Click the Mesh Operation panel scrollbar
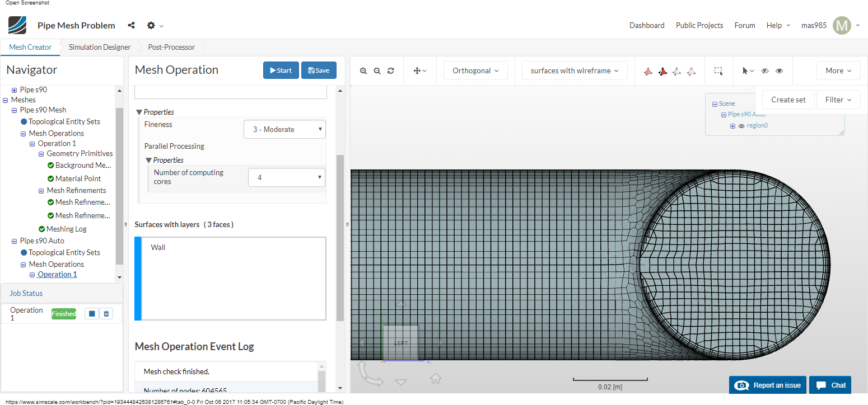The height and width of the screenshot is (405, 868). pyautogui.click(x=340, y=238)
